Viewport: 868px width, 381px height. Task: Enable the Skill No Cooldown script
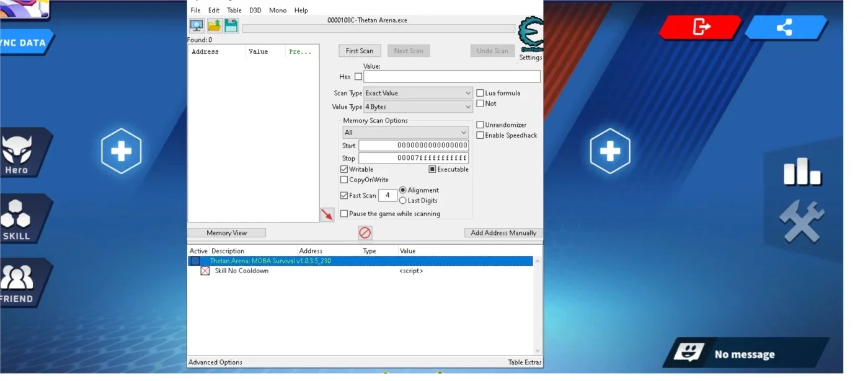pos(205,271)
